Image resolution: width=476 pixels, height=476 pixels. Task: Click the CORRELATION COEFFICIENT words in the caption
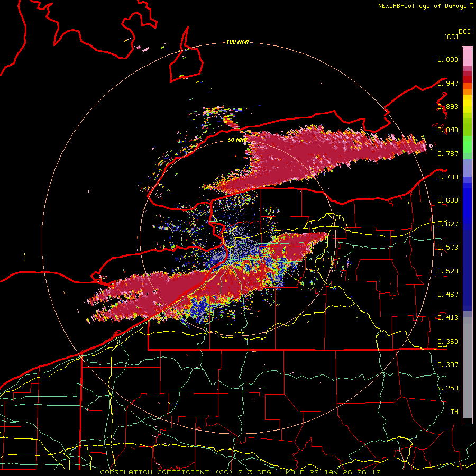[x=154, y=472]
